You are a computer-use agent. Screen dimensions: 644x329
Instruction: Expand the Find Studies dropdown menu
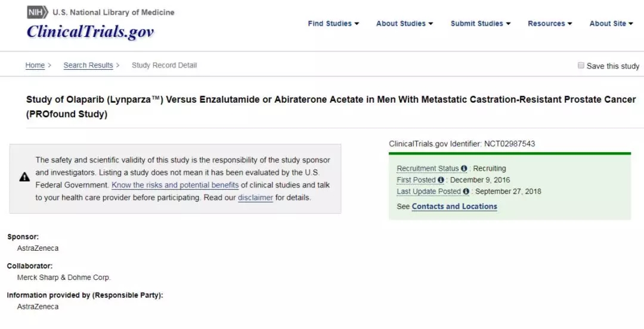point(333,24)
